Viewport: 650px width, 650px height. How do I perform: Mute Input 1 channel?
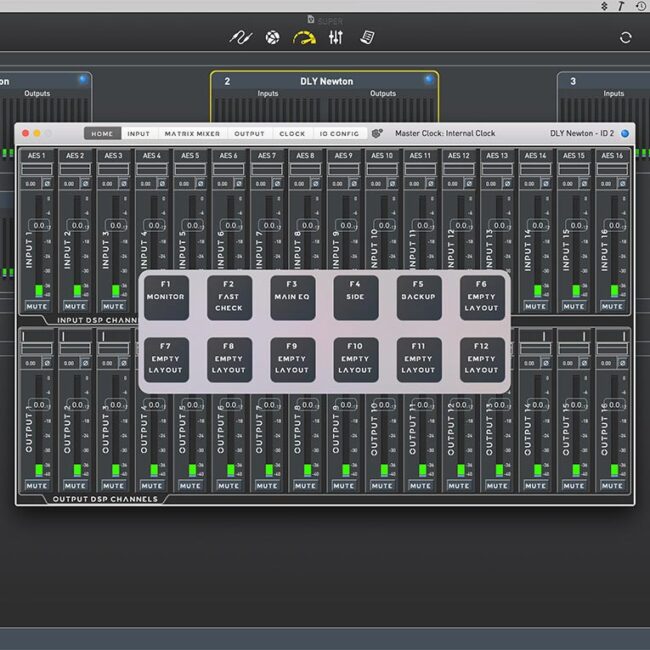[x=37, y=306]
